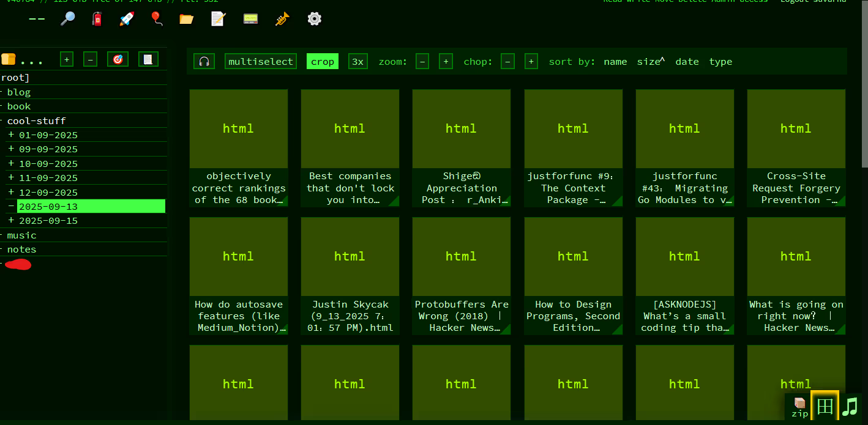Click the notepad new file icon

tap(218, 19)
